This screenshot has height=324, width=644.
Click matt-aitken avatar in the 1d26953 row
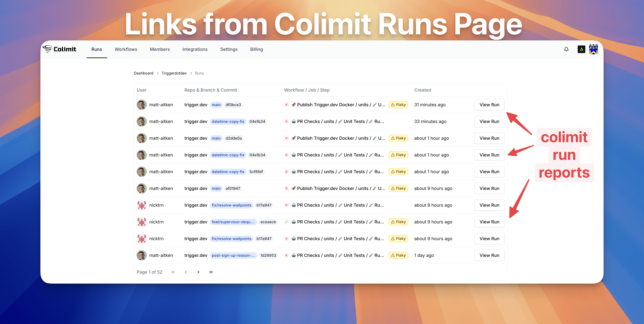click(x=141, y=255)
